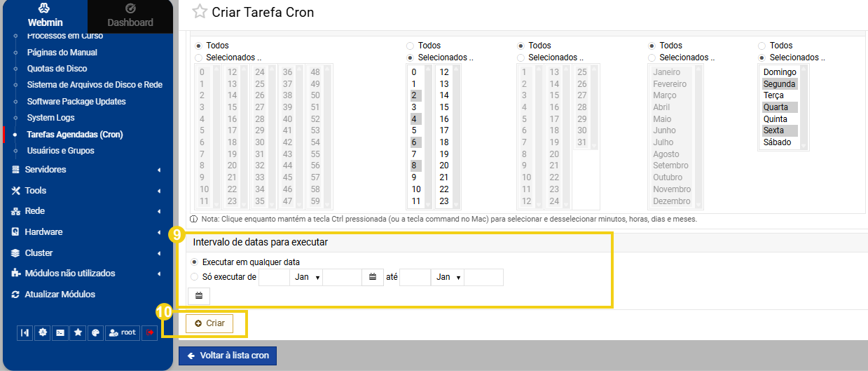868x371 pixels.
Task: Select hour 6 in hours list
Action: pyautogui.click(x=415, y=142)
